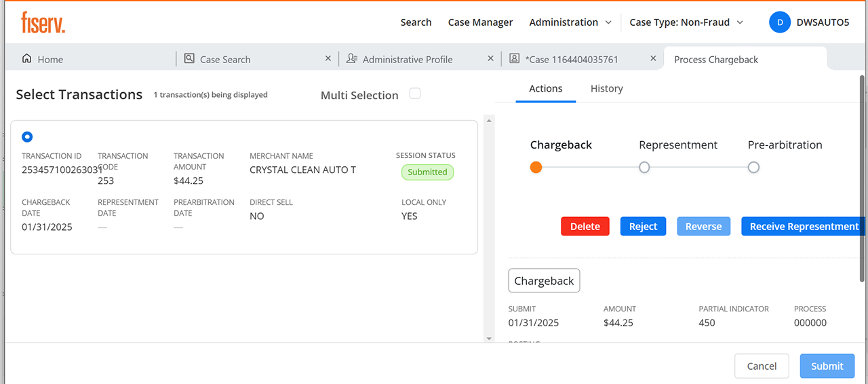This screenshot has width=868, height=384.
Task: Click the Cancel button
Action: (x=762, y=366)
